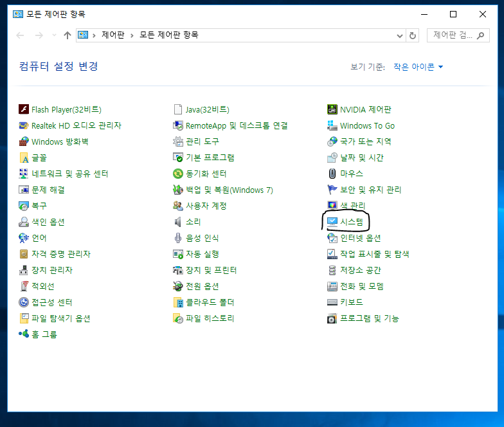Open the recent locations dropdown chevron
Viewport: 504px width, 427px height.
pyautogui.click(x=54, y=35)
